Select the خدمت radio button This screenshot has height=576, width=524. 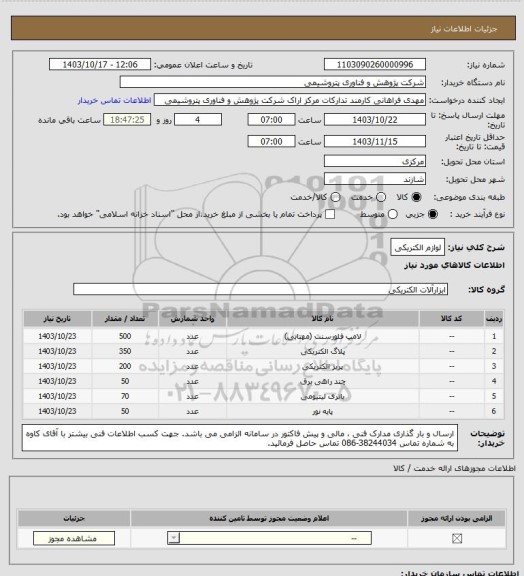click(381, 197)
